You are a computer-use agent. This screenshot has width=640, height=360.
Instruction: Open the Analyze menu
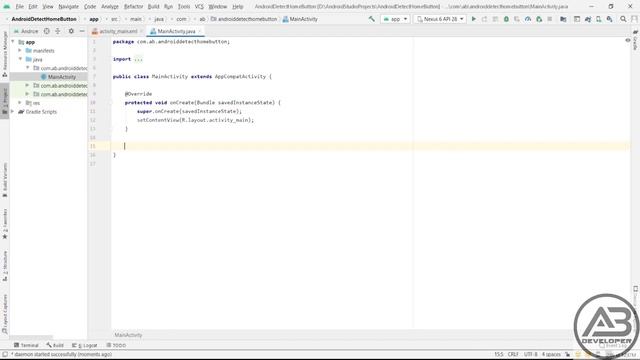point(110,7)
